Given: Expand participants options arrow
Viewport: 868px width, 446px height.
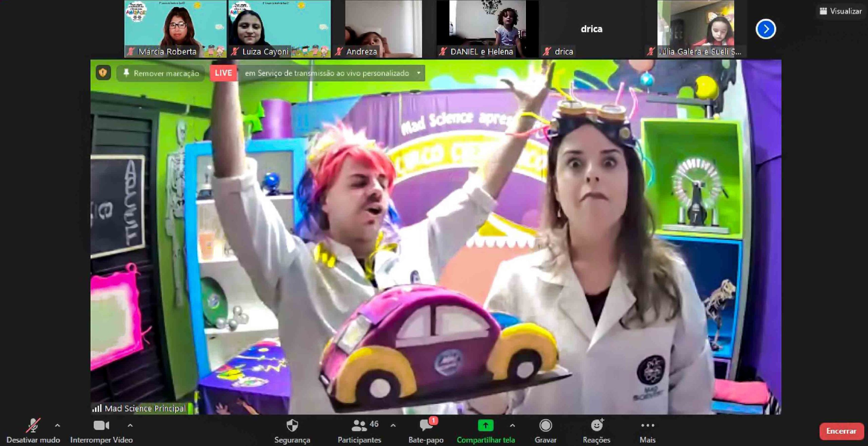Looking at the screenshot, I should pos(393,425).
